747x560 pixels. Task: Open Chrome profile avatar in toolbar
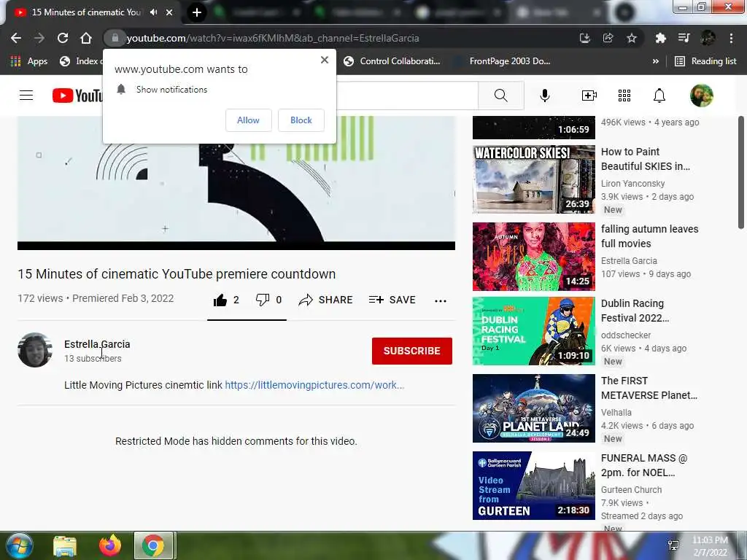click(708, 38)
